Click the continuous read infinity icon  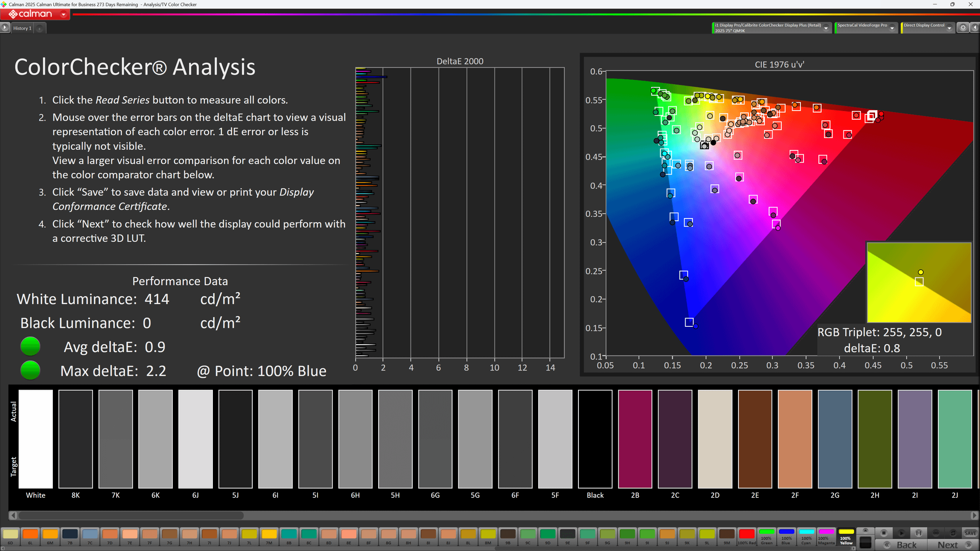pyautogui.click(x=936, y=533)
